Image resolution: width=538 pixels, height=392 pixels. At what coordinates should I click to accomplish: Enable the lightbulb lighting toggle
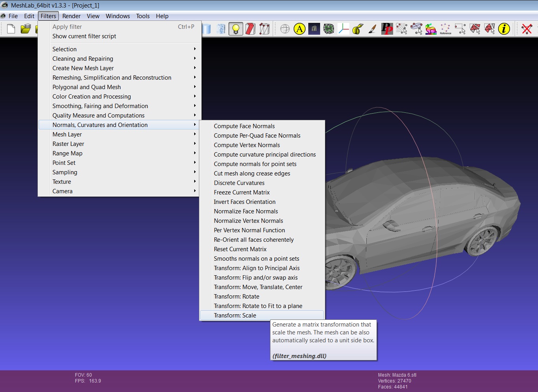coord(236,28)
